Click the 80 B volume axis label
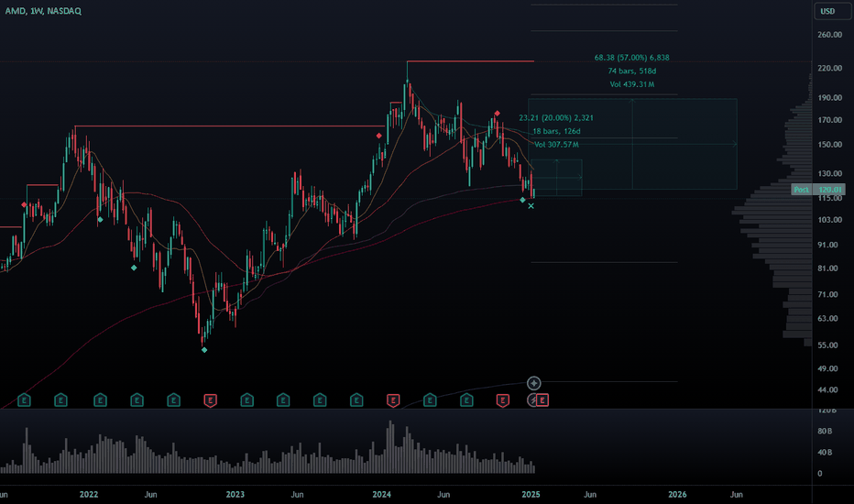Viewport: 854px width, 504px height. pyautogui.click(x=825, y=431)
